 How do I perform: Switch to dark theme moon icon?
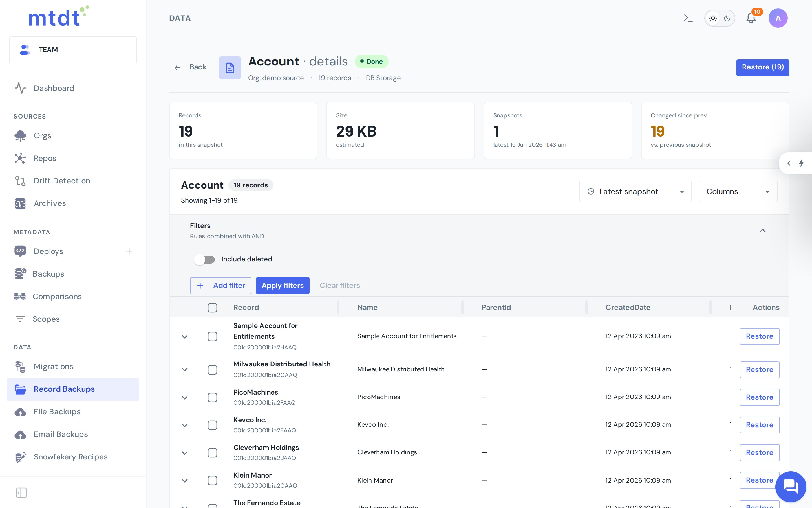[x=727, y=18]
